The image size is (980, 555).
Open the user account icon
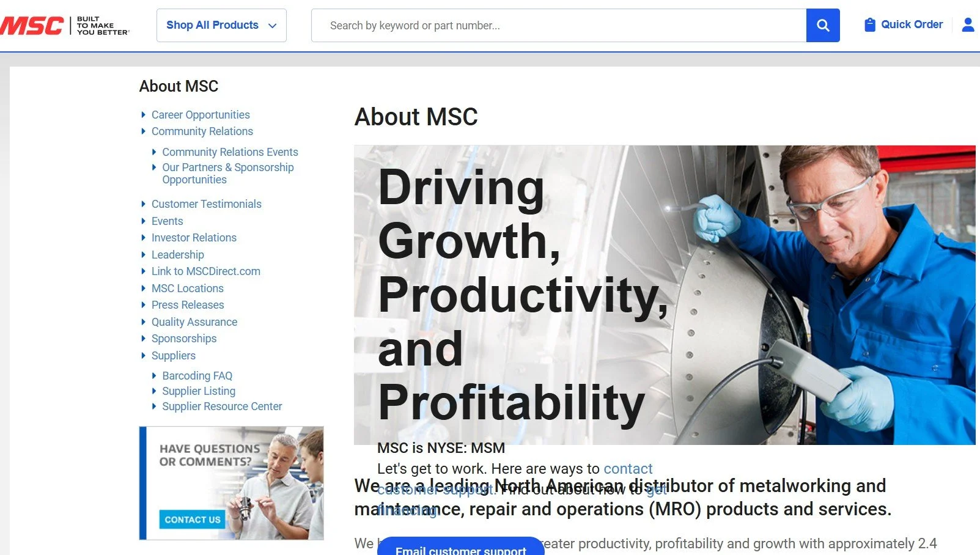coord(968,25)
